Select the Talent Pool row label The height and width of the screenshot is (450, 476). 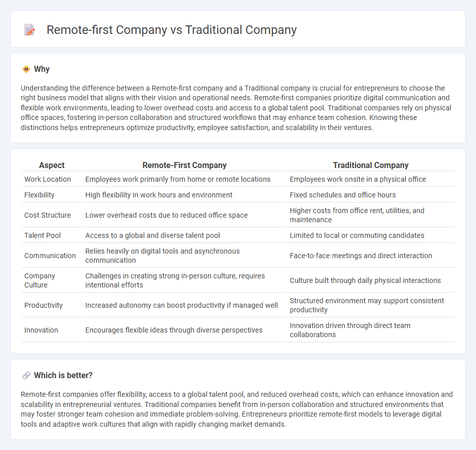pos(43,235)
